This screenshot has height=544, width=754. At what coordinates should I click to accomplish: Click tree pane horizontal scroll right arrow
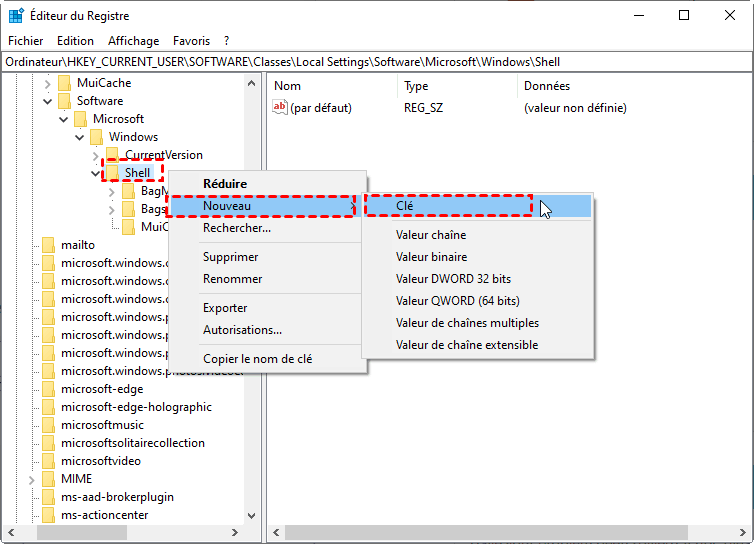[x=235, y=532]
